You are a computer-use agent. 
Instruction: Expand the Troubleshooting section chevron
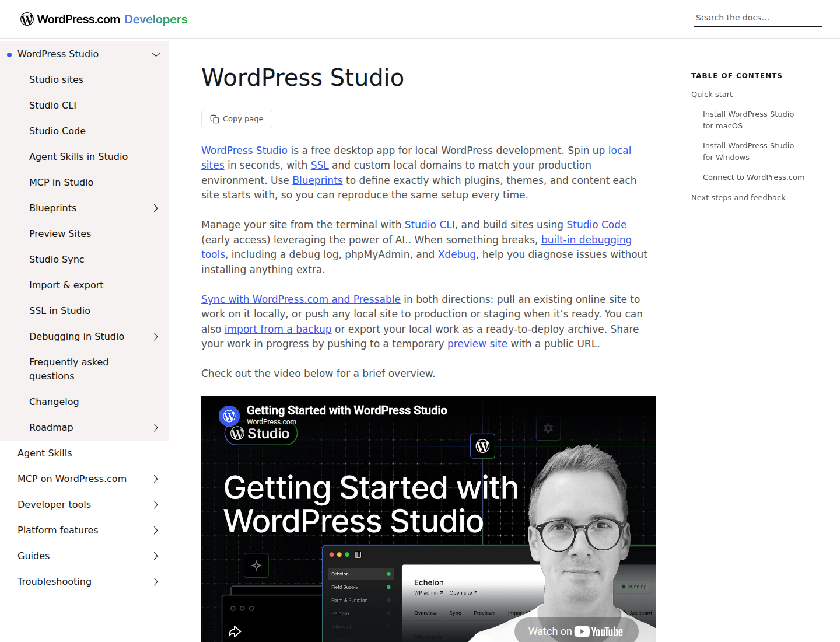pos(156,582)
